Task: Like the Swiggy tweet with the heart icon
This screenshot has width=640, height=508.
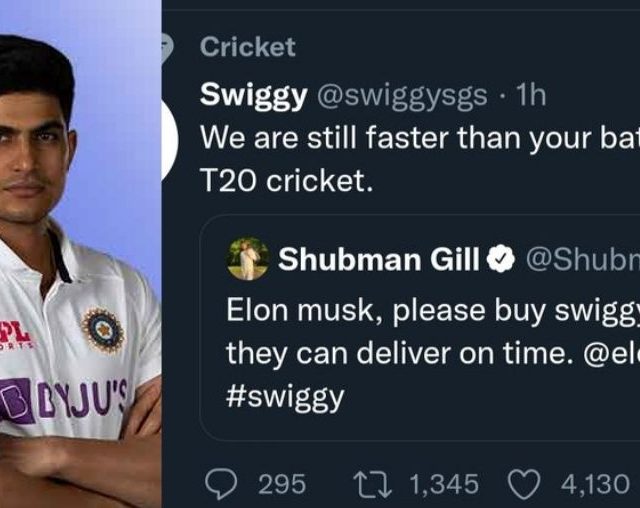Action: [x=522, y=484]
